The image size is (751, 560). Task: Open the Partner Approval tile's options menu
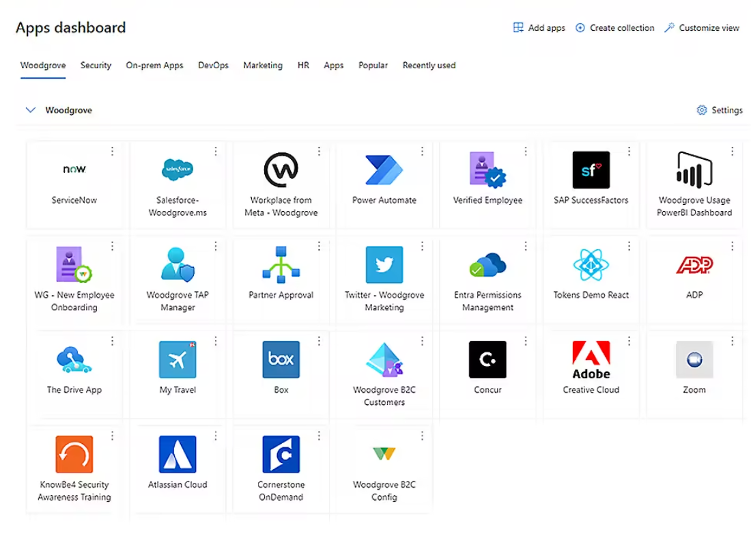click(x=319, y=247)
